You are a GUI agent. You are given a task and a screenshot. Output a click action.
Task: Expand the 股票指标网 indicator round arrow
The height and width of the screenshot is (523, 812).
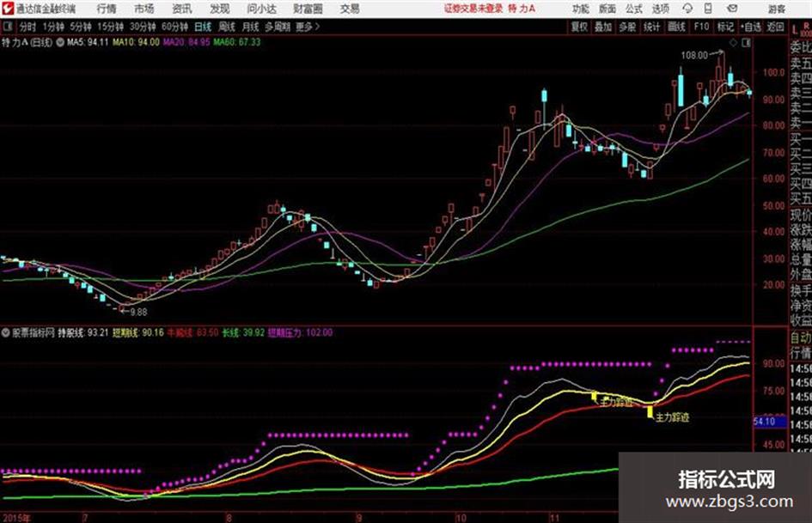tap(6, 333)
